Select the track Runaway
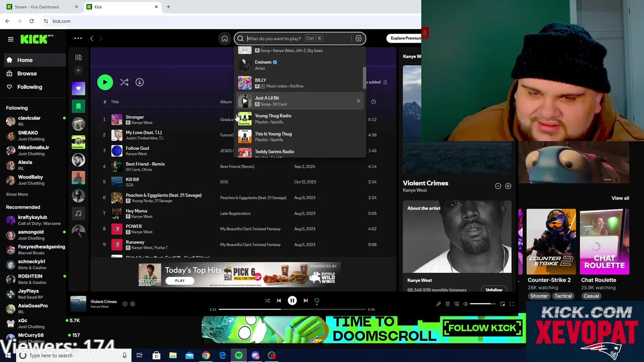This screenshot has width=644, height=362. coord(244,244)
